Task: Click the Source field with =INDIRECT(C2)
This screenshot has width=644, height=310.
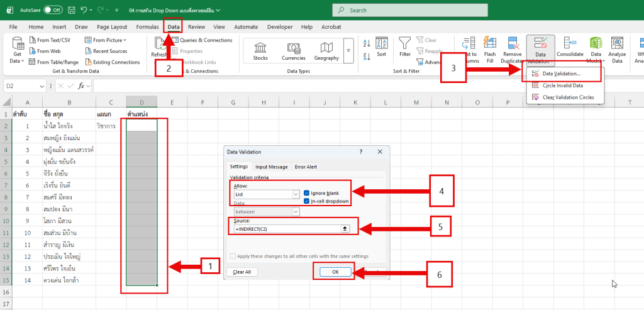Action: point(287,229)
